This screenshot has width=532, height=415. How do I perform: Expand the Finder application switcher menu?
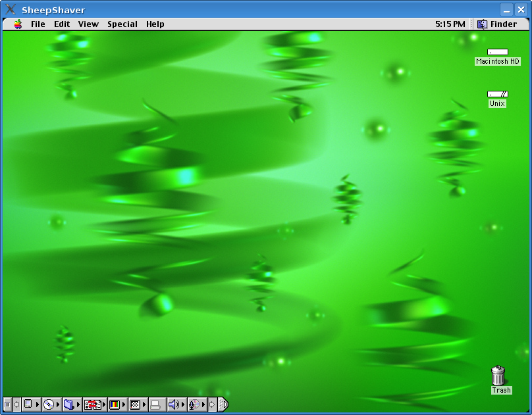(497, 24)
